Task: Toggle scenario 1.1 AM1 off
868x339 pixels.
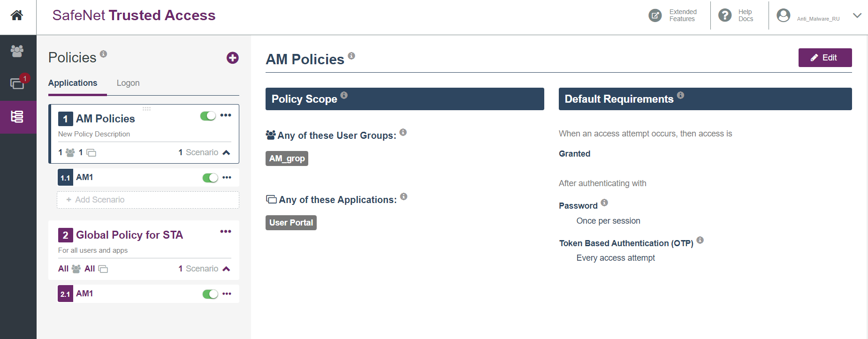Action: pos(210,178)
